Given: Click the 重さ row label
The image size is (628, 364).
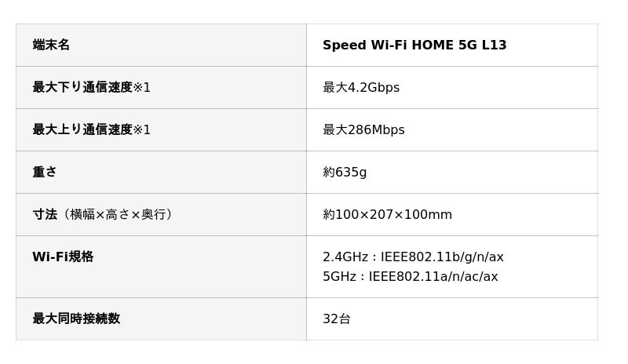Looking at the screenshot, I should (x=45, y=173).
